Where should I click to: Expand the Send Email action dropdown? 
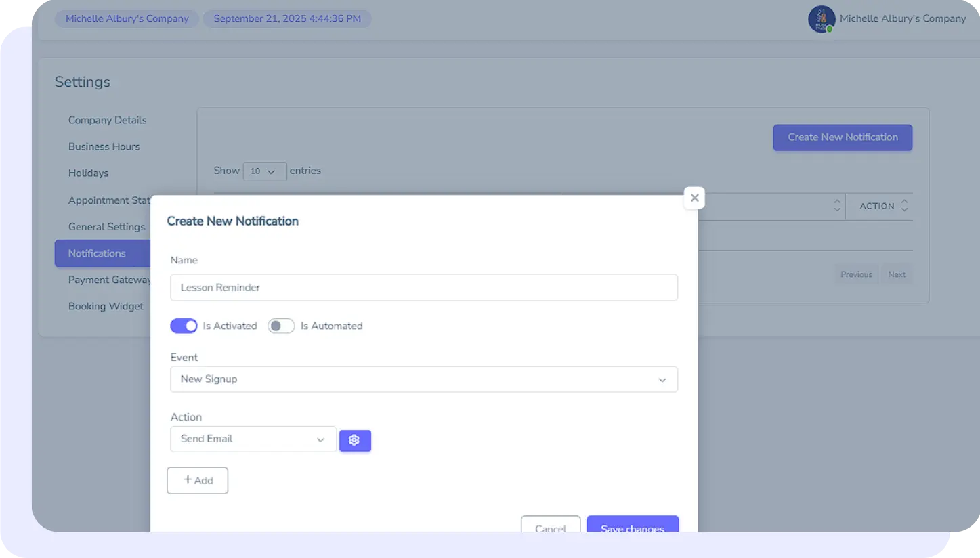click(x=253, y=439)
